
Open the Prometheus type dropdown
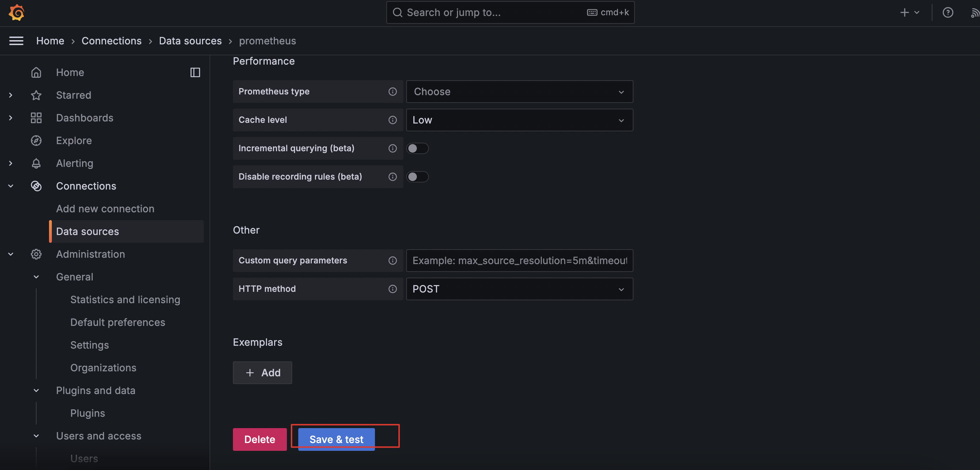pos(519,92)
